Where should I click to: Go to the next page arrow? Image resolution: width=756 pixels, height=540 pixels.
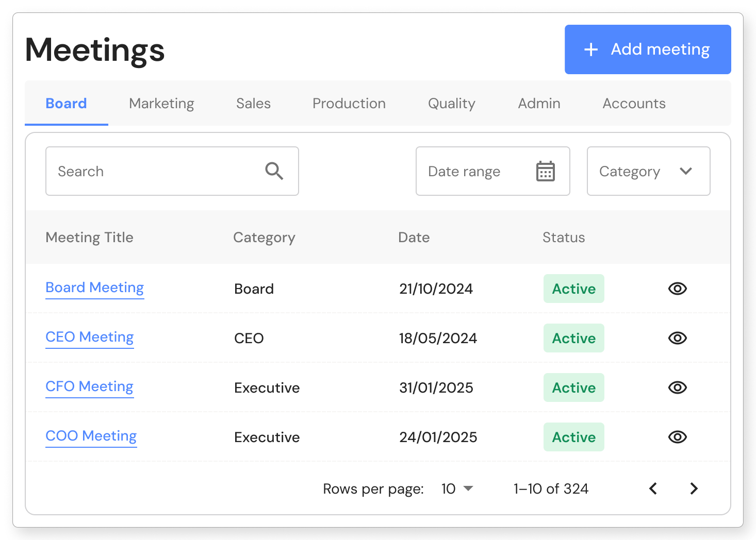[x=694, y=488]
